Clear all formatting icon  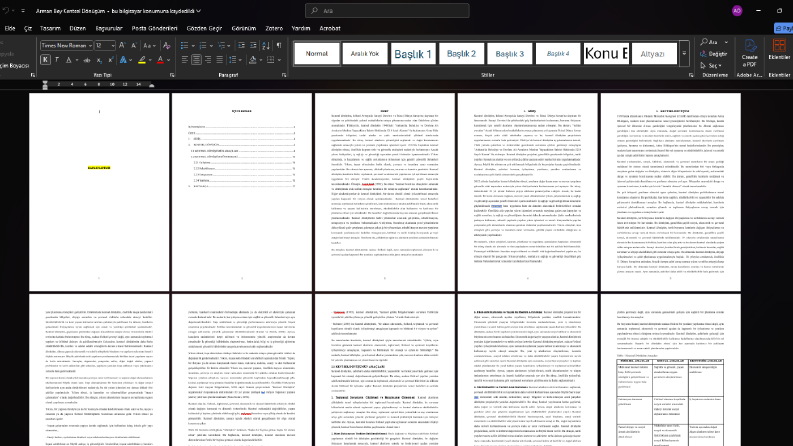(x=166, y=46)
